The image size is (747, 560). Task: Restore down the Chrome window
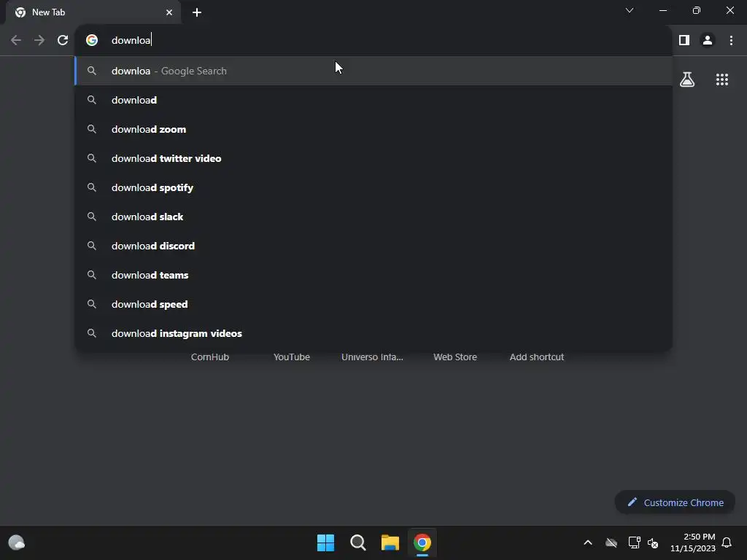tap(697, 10)
